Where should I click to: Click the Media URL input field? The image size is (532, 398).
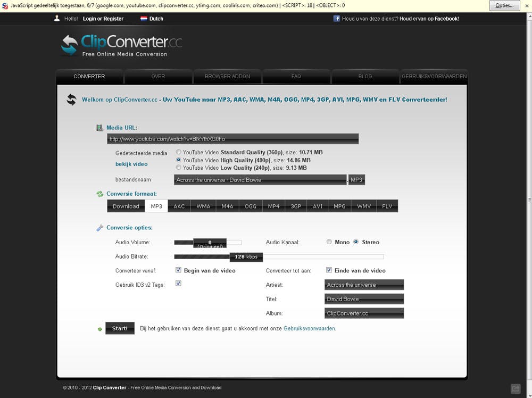pyautogui.click(x=233, y=139)
